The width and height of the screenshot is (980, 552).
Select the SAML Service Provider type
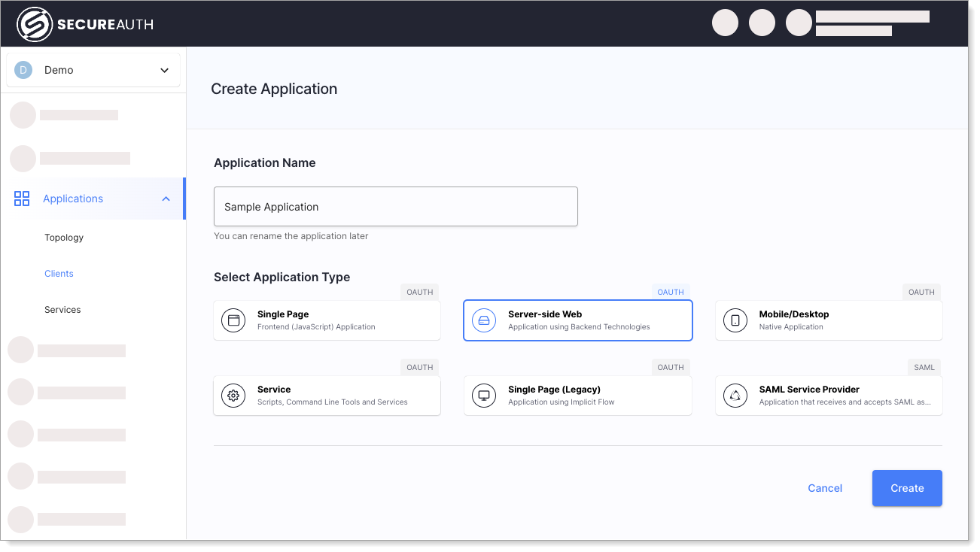pyautogui.click(x=829, y=396)
